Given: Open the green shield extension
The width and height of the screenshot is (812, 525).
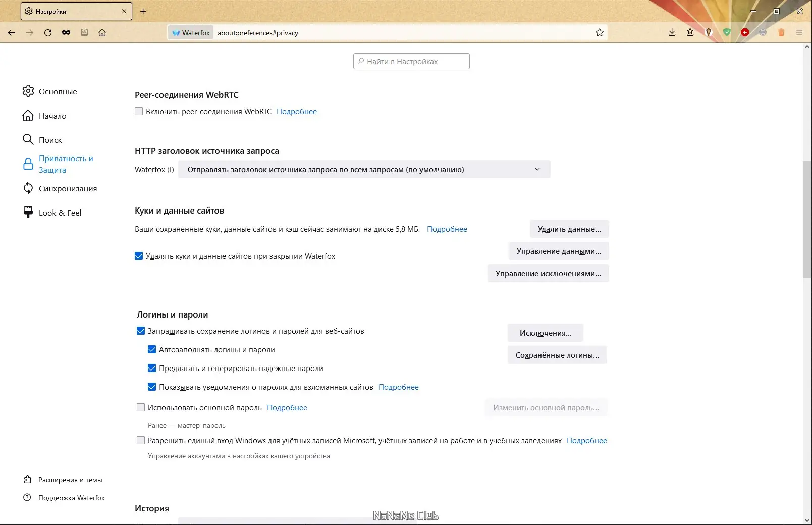Looking at the screenshot, I should click(x=727, y=33).
